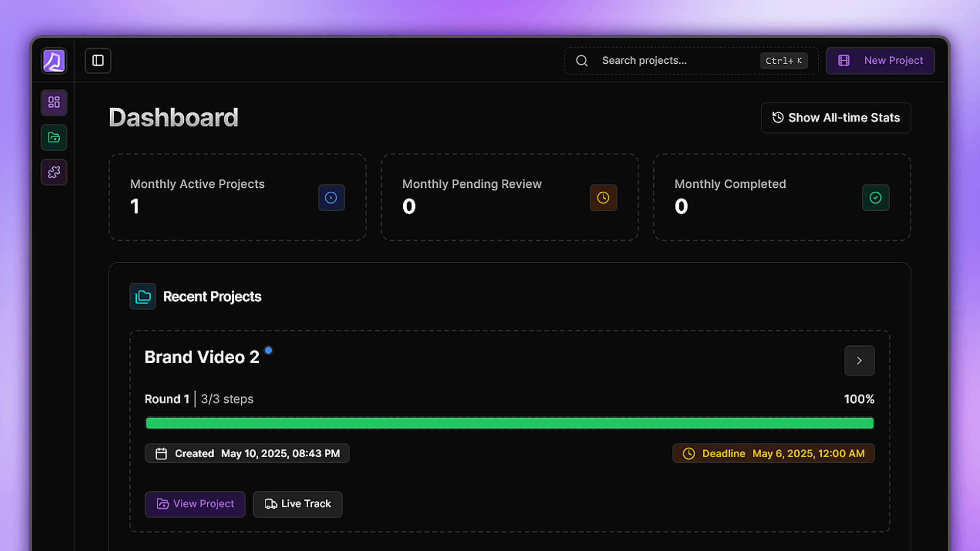This screenshot has width=980, height=551.
Task: Click the green Completed checkmark icon
Action: [x=875, y=197]
